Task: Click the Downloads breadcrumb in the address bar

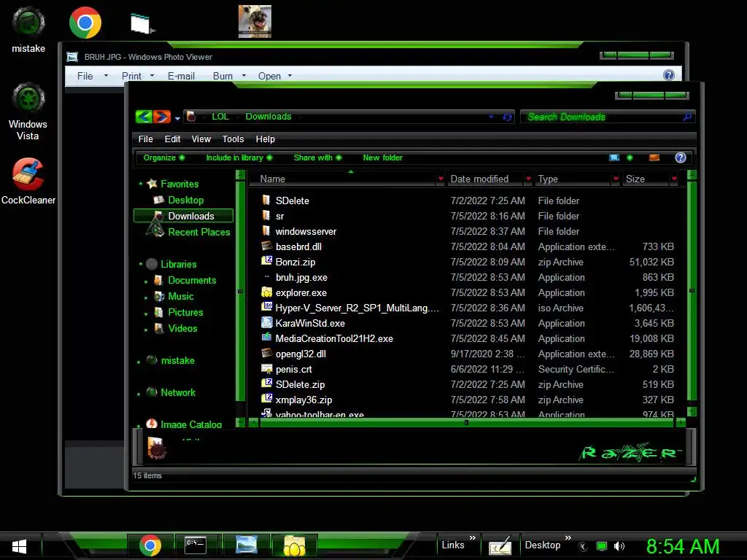Action: [x=268, y=117]
